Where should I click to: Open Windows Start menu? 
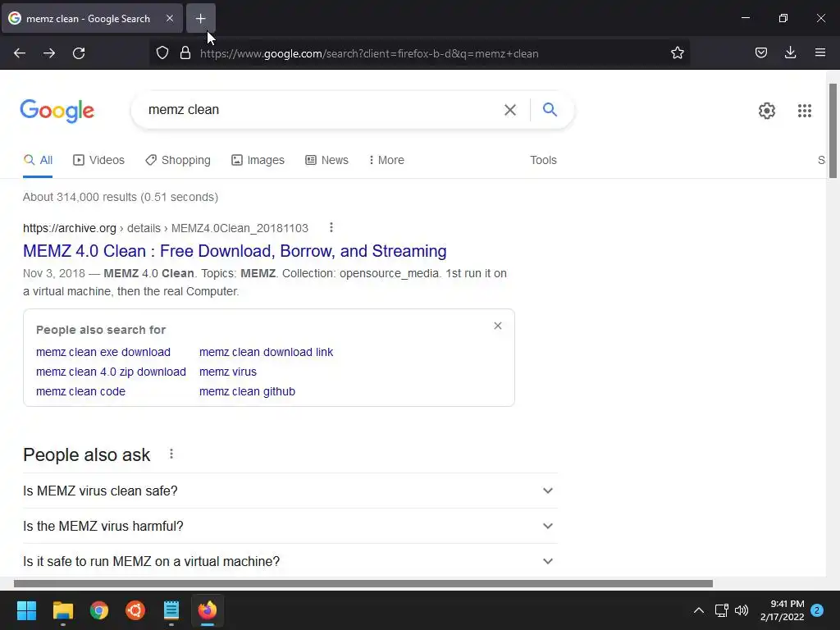click(x=26, y=610)
